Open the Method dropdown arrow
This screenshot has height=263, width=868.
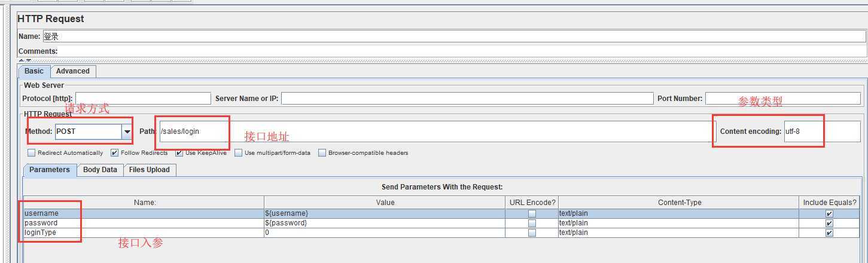[127, 131]
